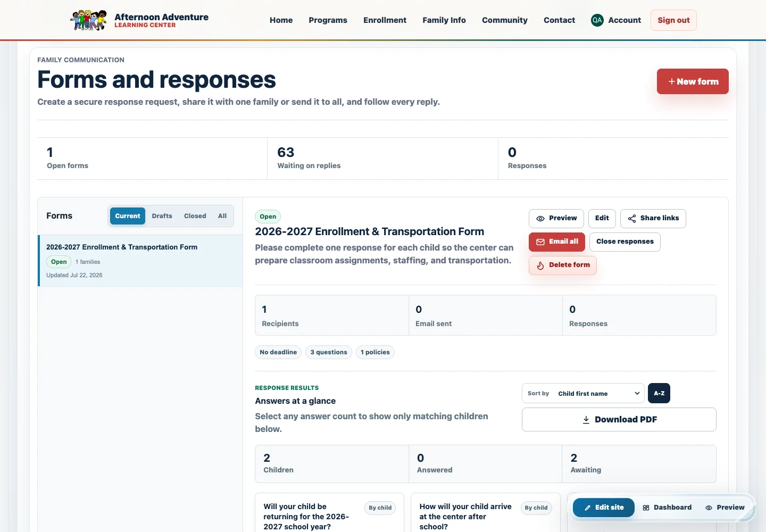Screen dimensions: 766x532
Task: Create a New form
Action: click(693, 81)
